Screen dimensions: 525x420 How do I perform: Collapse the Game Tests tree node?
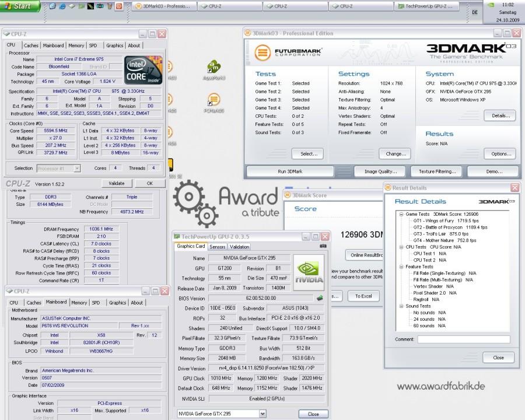tap(401, 214)
